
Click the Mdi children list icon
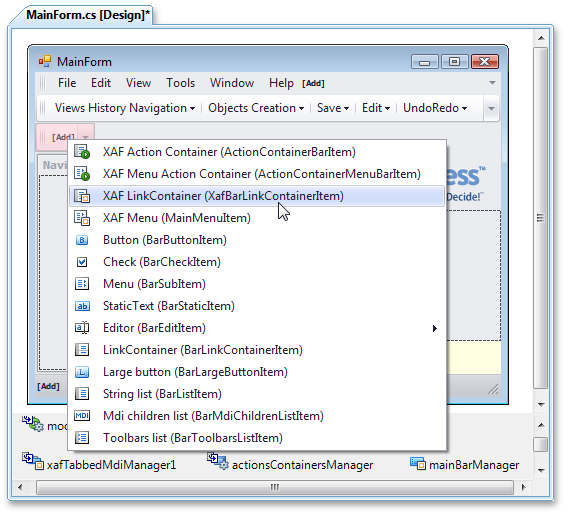82,416
